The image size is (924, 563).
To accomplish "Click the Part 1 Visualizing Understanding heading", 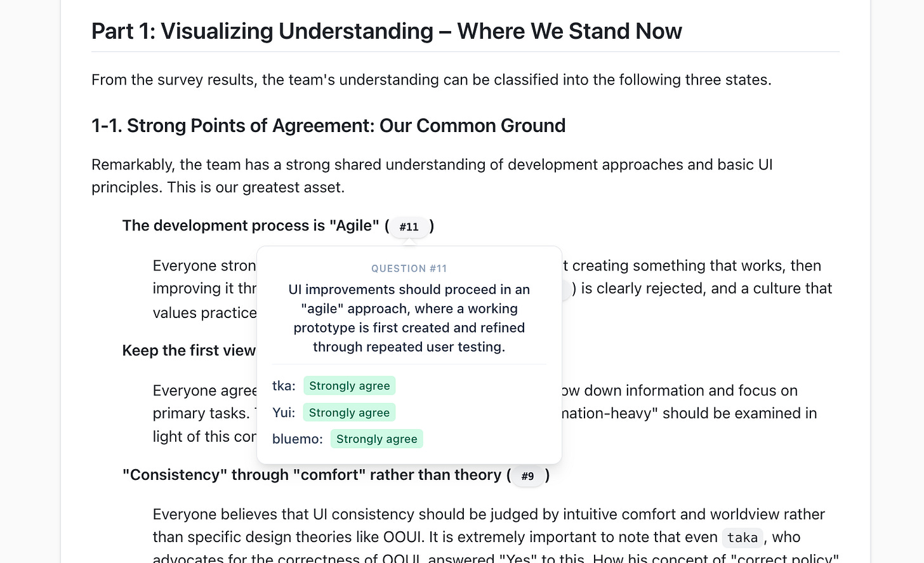I will tap(386, 31).
